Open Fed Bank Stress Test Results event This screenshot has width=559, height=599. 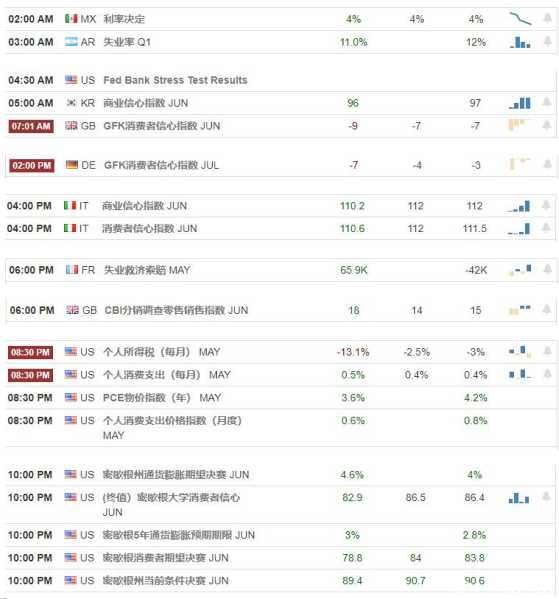(x=175, y=80)
